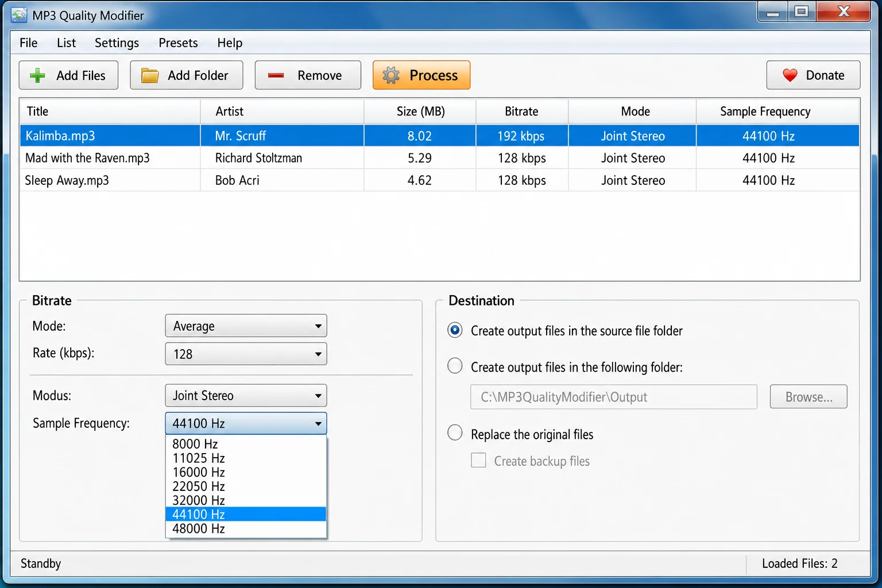This screenshot has height=588, width=882.
Task: Select the Sleep Away.mp3 row
Action: point(439,180)
